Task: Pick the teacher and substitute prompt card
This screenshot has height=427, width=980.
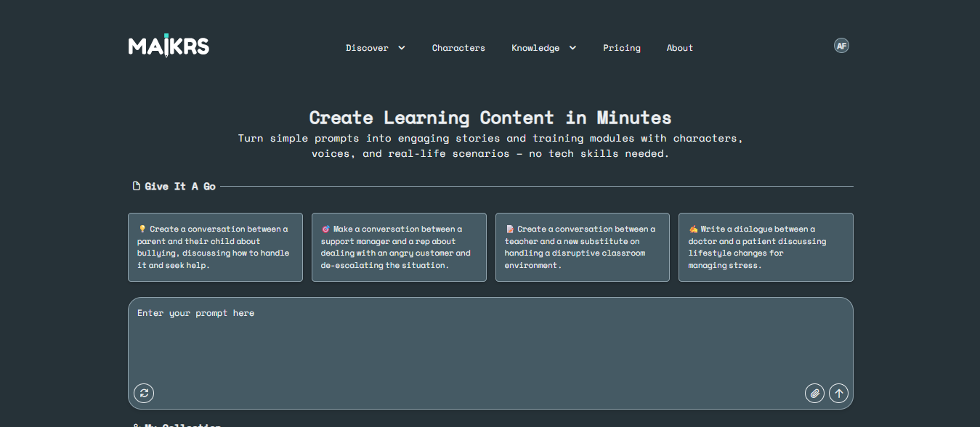Action: (x=583, y=248)
